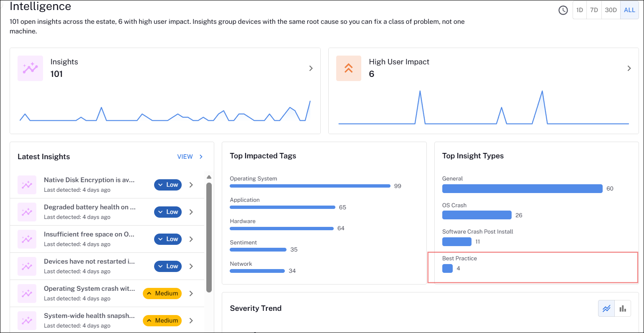
Task: Select the 7D time range
Action: pyautogui.click(x=594, y=10)
